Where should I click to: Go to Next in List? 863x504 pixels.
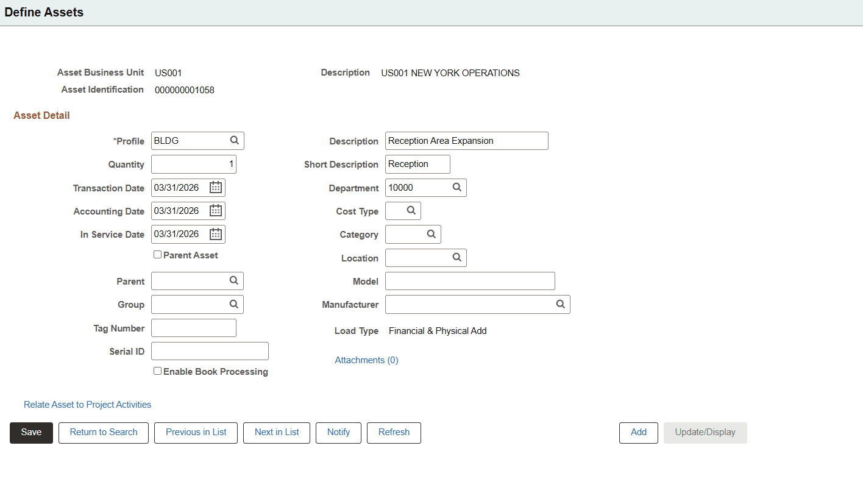coord(276,432)
